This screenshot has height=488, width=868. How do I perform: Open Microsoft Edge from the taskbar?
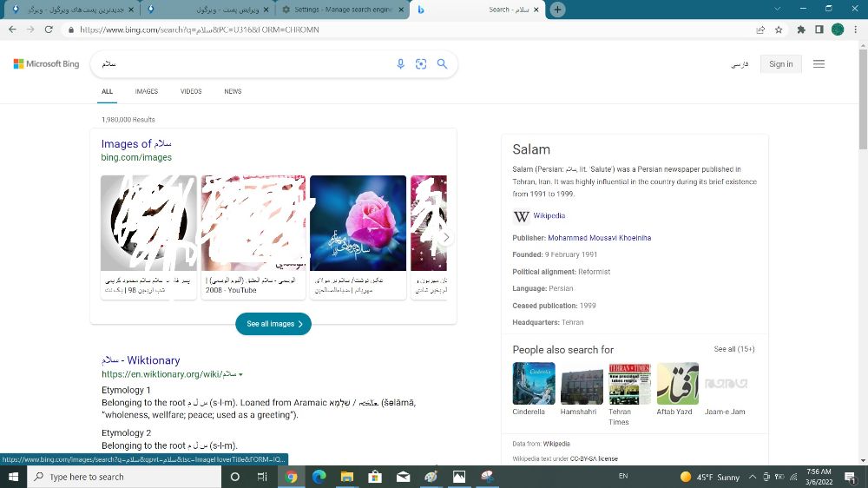click(x=319, y=477)
